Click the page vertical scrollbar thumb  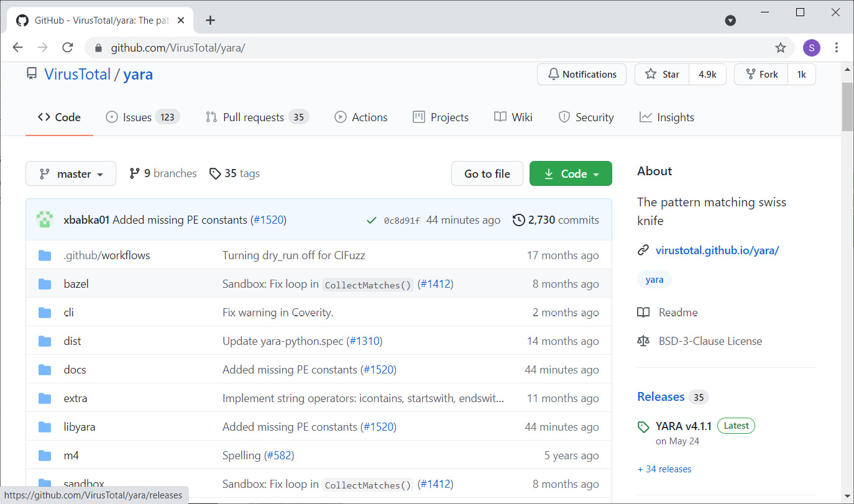pos(847,106)
